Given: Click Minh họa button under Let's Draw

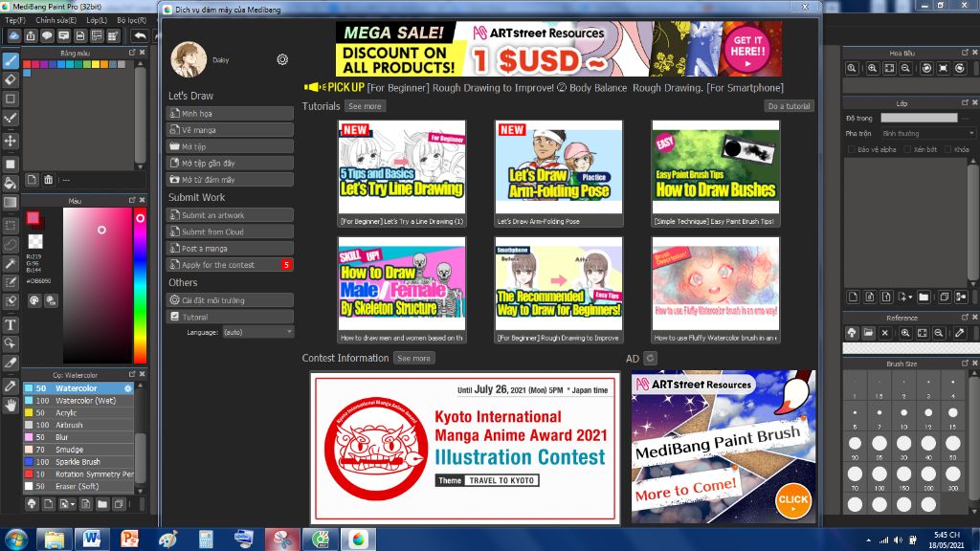Looking at the screenshot, I should pyautogui.click(x=230, y=114).
